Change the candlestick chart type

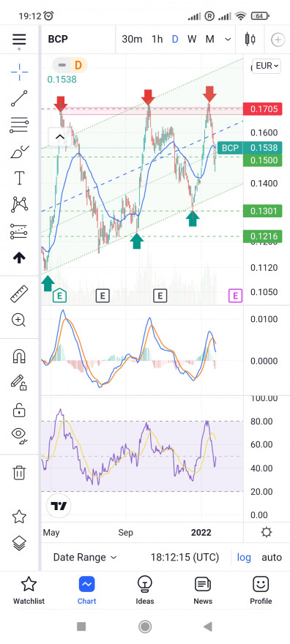[x=249, y=40]
